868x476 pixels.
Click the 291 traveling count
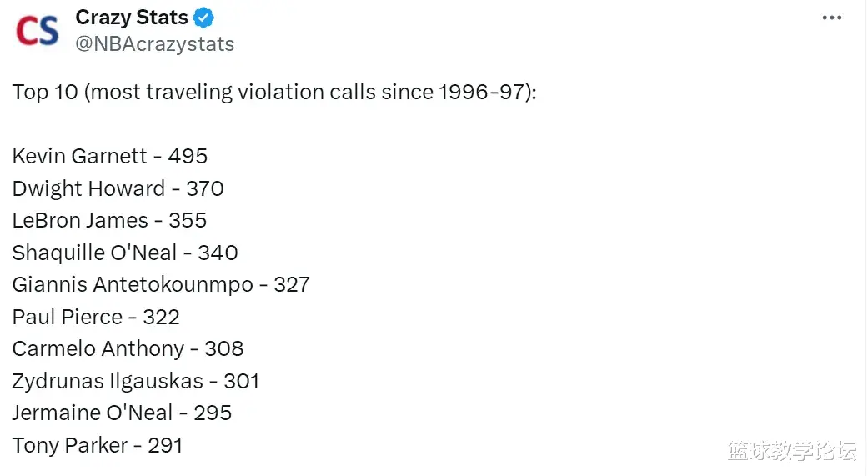coord(165,445)
